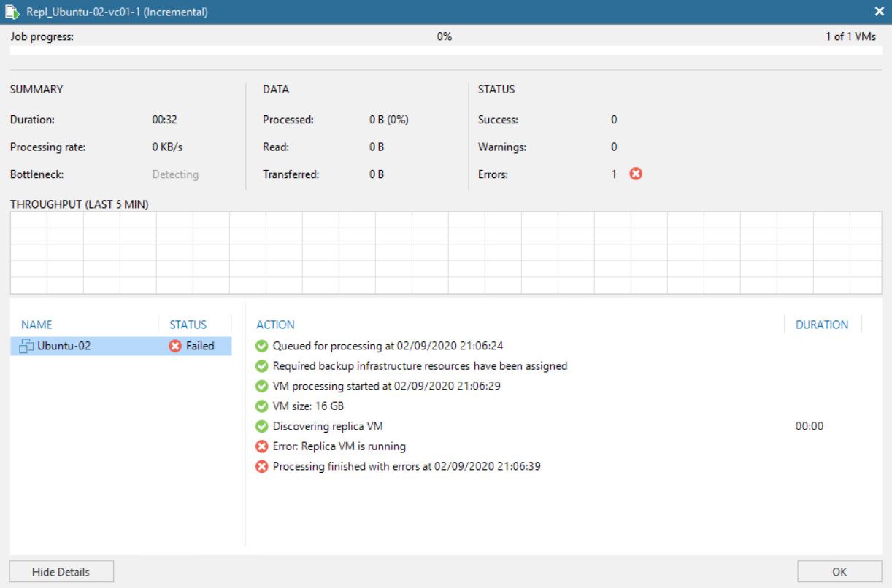
Task: Select 'Processing finished with errors' log entry
Action: [x=407, y=466]
